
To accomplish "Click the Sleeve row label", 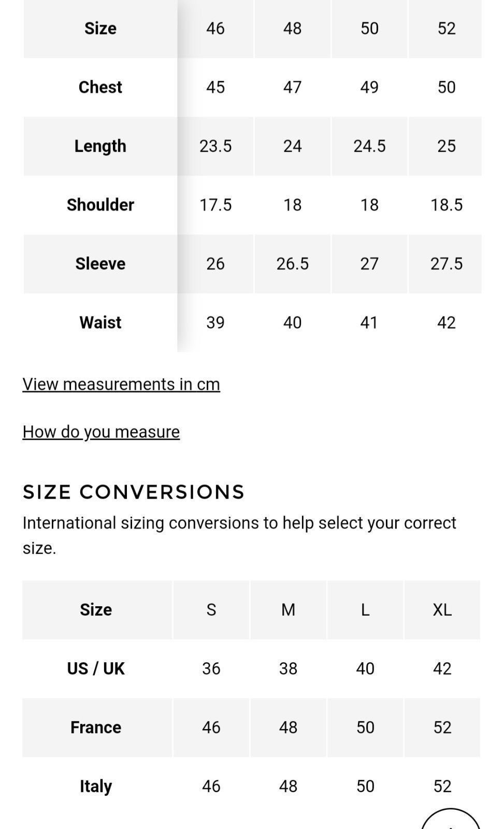I will (x=100, y=264).
